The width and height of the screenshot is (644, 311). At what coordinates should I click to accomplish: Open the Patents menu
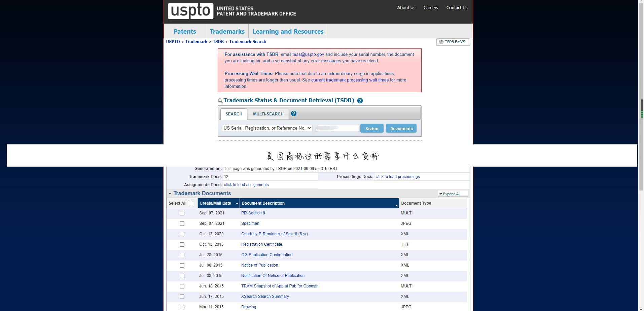(185, 31)
